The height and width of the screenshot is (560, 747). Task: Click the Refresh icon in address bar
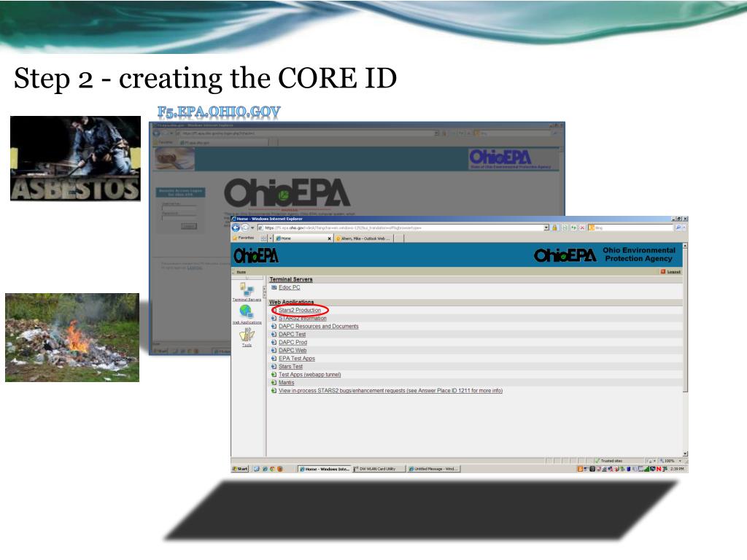pos(573,227)
